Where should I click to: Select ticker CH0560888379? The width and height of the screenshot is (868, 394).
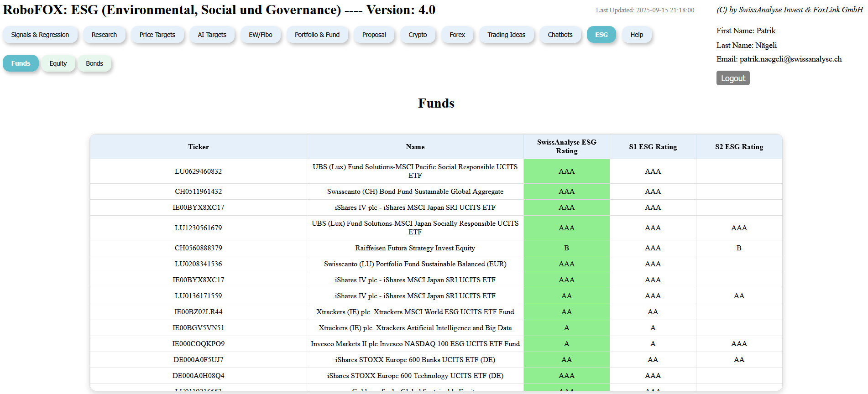199,248
